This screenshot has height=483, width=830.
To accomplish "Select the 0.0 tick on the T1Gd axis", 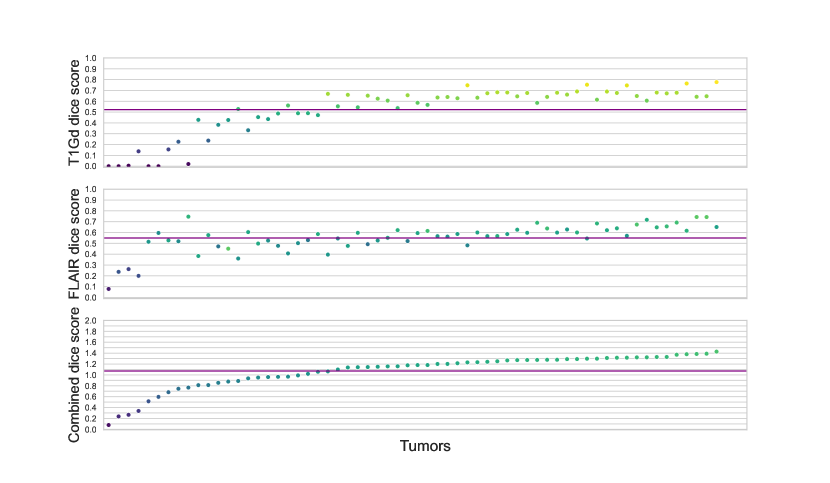I will [x=91, y=166].
